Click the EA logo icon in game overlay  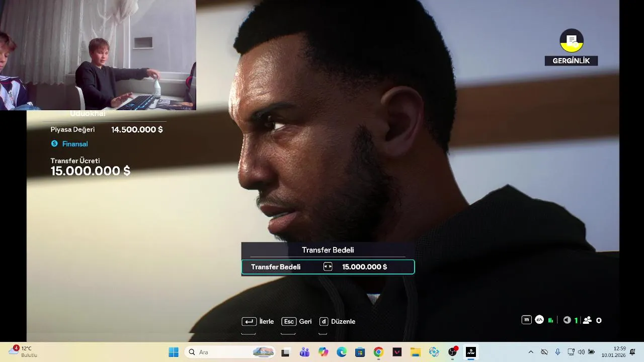pyautogui.click(x=539, y=320)
